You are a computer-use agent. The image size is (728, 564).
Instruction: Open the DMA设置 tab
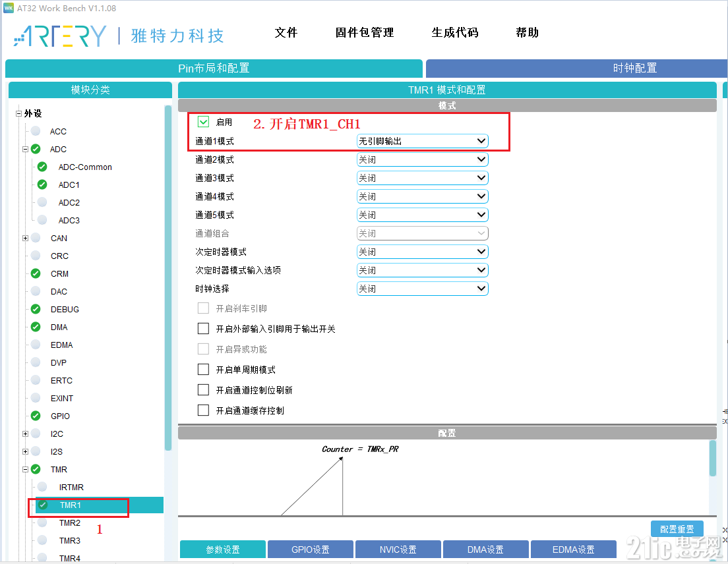(x=485, y=549)
